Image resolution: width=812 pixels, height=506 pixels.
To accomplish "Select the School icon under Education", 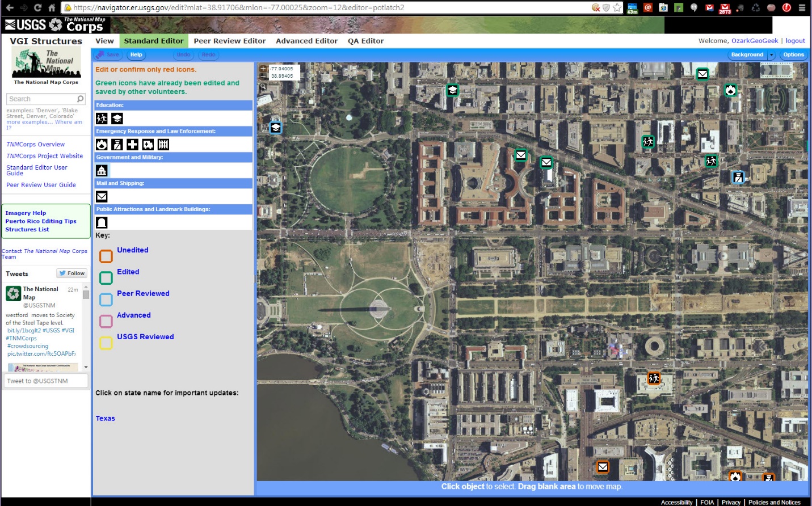I will click(102, 119).
